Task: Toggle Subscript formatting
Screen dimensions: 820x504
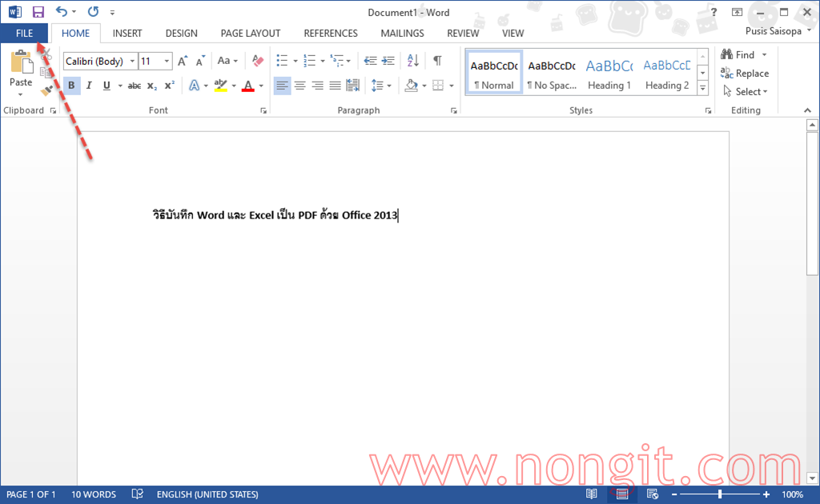Action: coord(152,86)
